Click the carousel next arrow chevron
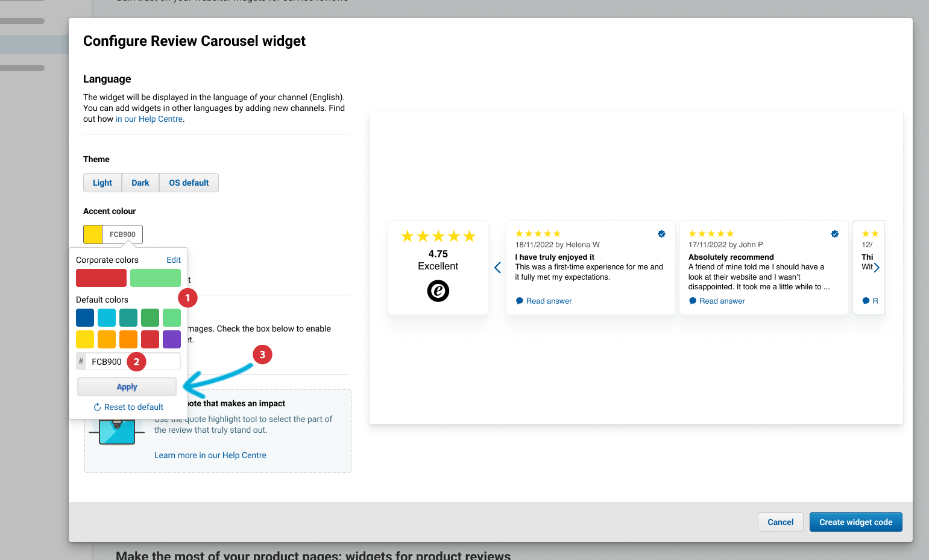929x560 pixels. (x=877, y=268)
